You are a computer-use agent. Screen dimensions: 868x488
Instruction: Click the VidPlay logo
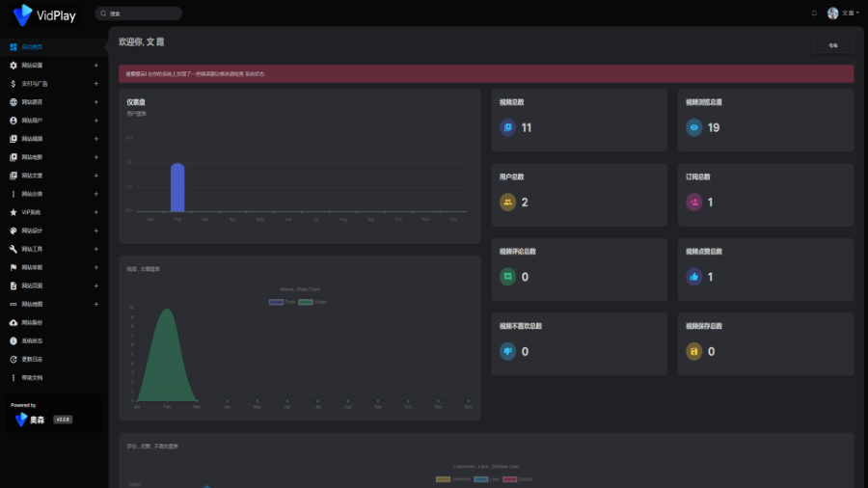click(x=43, y=14)
